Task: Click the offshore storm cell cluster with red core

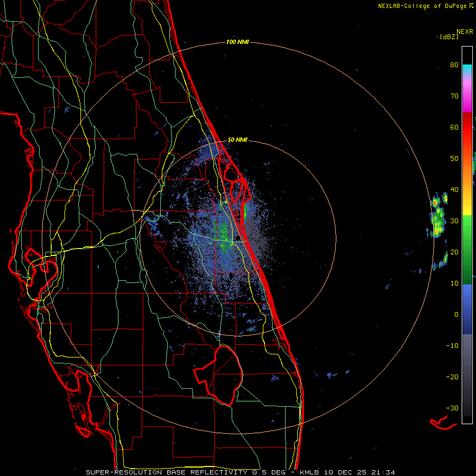Action: click(x=438, y=215)
